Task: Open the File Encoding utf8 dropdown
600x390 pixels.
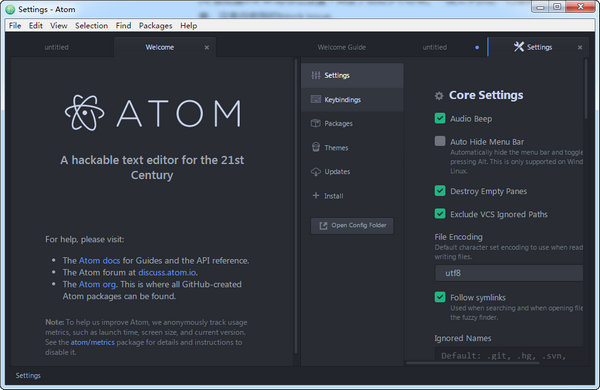Action: click(x=509, y=273)
